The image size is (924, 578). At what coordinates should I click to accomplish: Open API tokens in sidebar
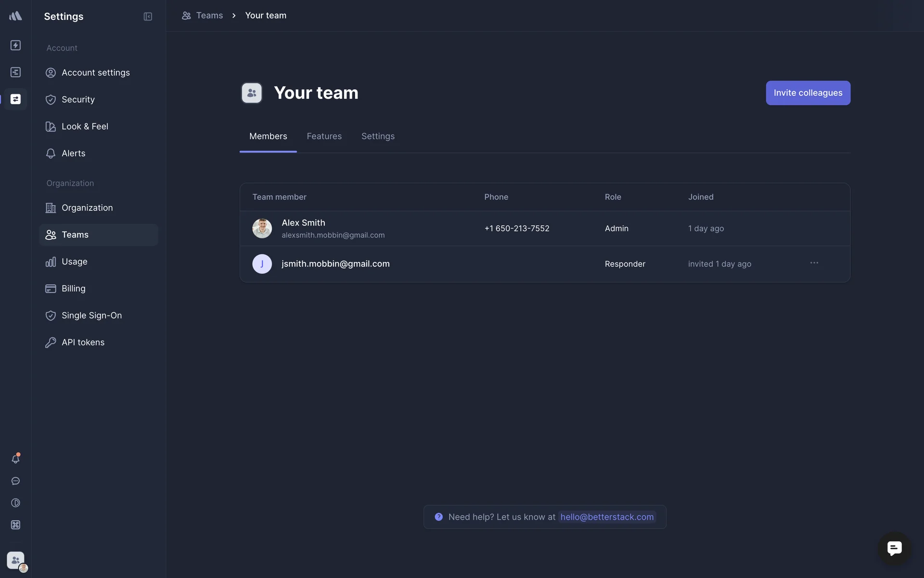pos(83,342)
